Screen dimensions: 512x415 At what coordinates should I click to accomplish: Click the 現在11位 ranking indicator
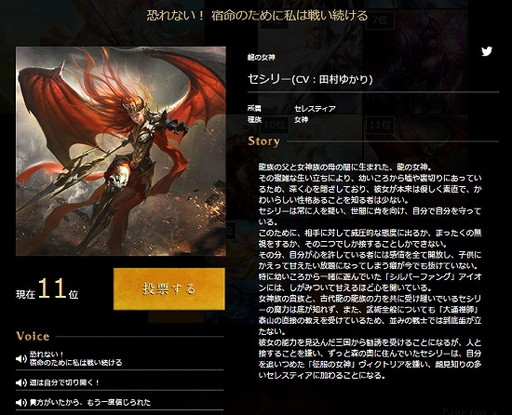(47, 290)
